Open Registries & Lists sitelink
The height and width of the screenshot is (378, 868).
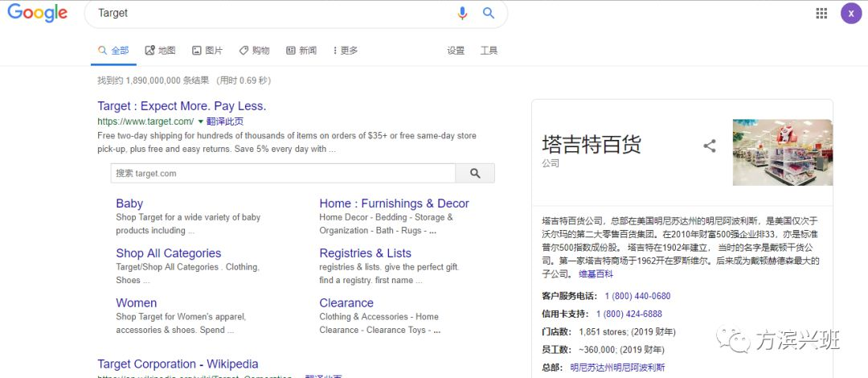click(366, 253)
